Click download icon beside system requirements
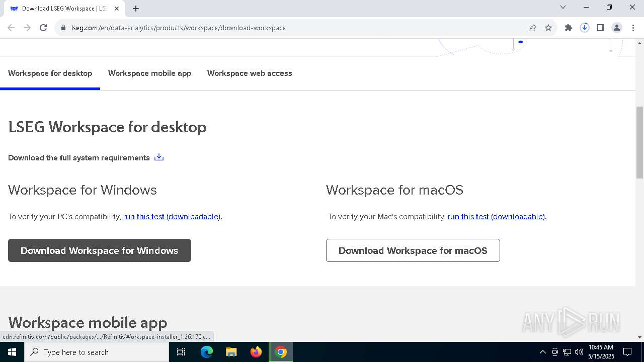This screenshot has width=644, height=362. [x=159, y=157]
